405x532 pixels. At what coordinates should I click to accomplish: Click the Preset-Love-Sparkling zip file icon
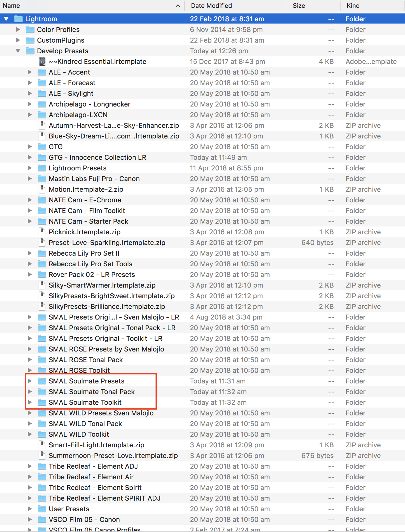tap(42, 242)
